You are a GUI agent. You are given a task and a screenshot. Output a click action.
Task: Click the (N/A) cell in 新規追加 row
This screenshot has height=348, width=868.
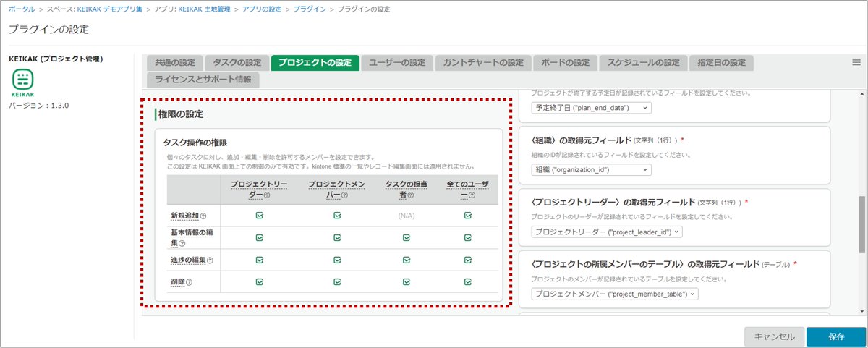pyautogui.click(x=407, y=216)
